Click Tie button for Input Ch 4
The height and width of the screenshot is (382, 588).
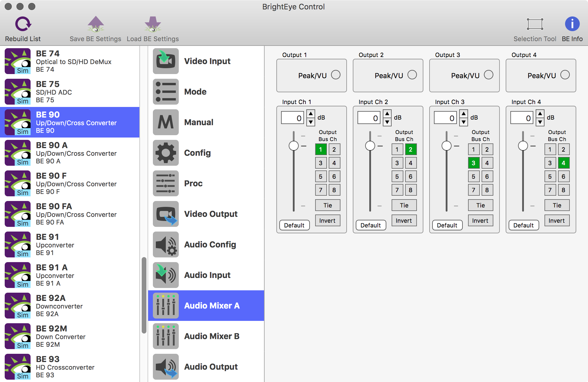tap(557, 205)
